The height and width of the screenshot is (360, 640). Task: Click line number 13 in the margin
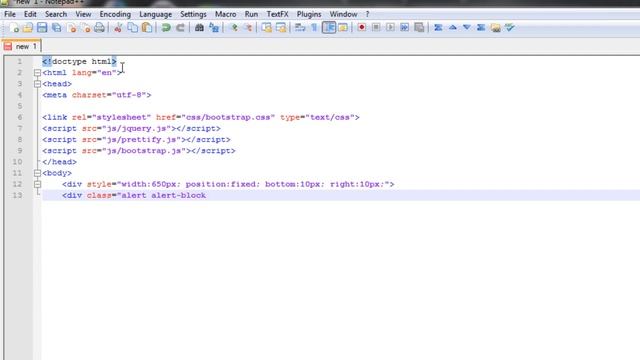[x=17, y=195]
